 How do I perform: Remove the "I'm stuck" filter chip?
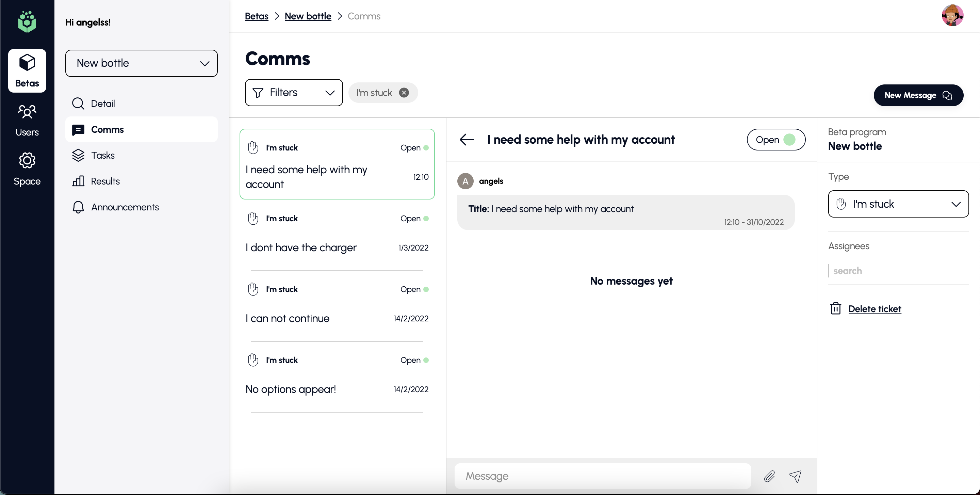404,93
